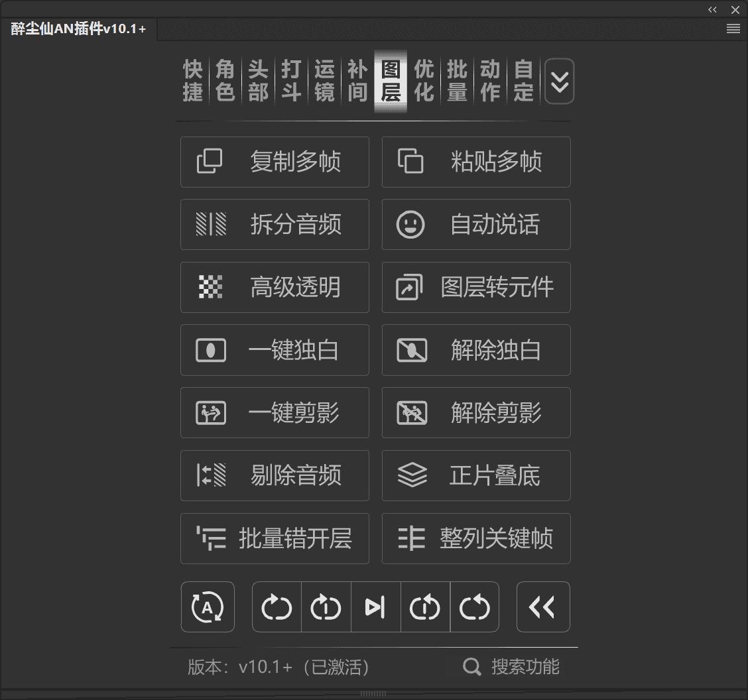The image size is (748, 700).
Task: Open 高级透明 via checkerboard icon
Action: (x=210, y=287)
